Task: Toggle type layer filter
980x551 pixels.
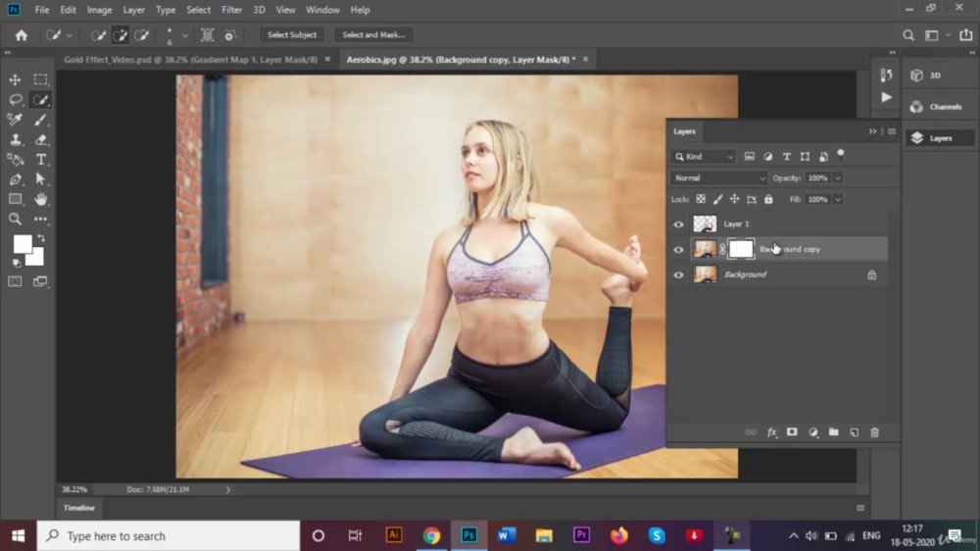Action: 786,156
